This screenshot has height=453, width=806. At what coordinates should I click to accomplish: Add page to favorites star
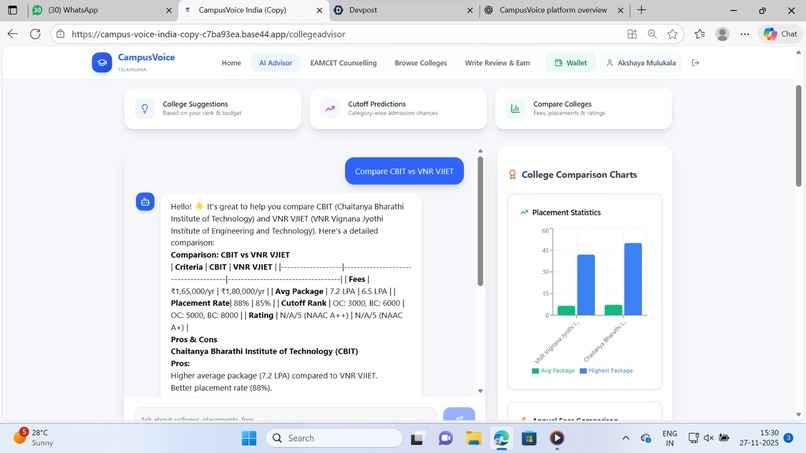[672, 34]
